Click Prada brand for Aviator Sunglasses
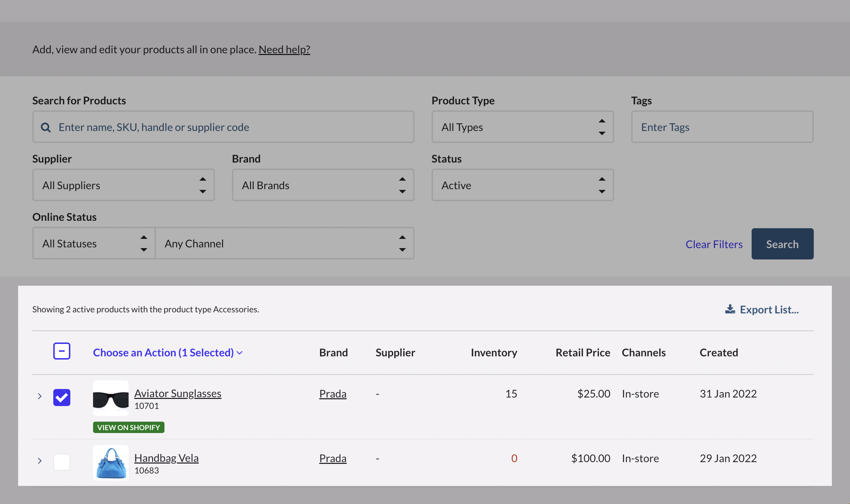This screenshot has height=504, width=850. pyautogui.click(x=333, y=394)
